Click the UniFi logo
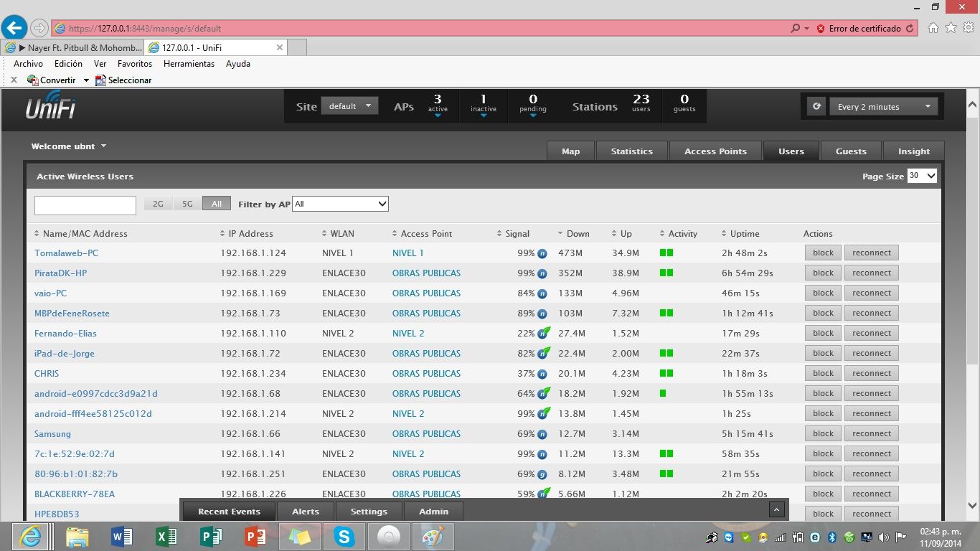 coord(50,107)
